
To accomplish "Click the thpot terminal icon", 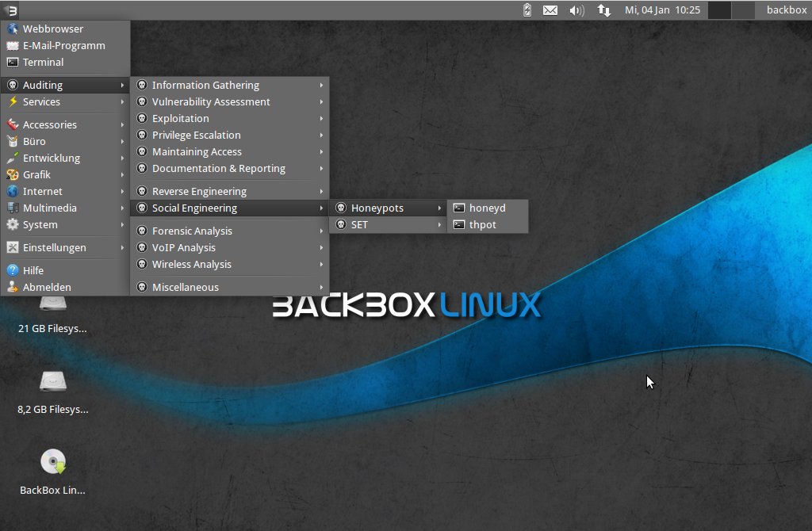I will [459, 224].
